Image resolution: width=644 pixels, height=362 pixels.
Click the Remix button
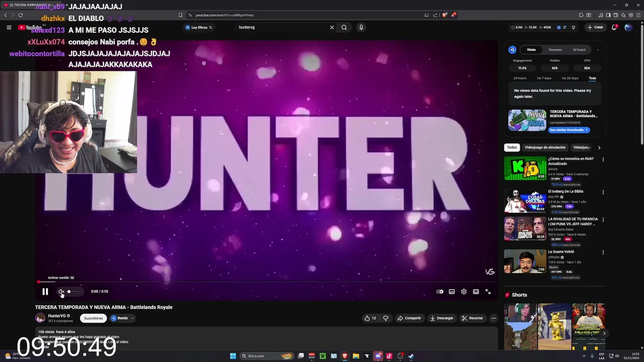coord(120,318)
